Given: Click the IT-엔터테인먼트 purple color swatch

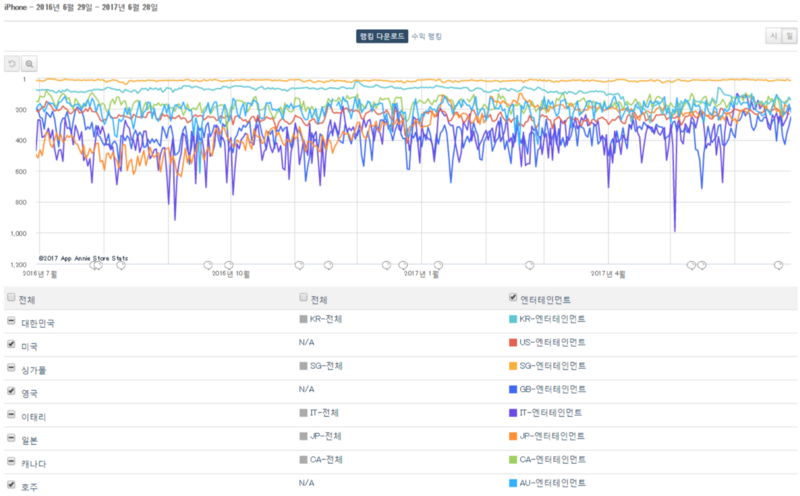Looking at the screenshot, I should tap(513, 413).
